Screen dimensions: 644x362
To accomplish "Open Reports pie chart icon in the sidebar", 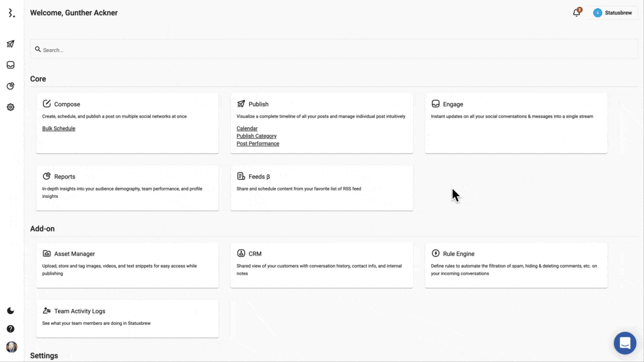I will [x=11, y=86].
